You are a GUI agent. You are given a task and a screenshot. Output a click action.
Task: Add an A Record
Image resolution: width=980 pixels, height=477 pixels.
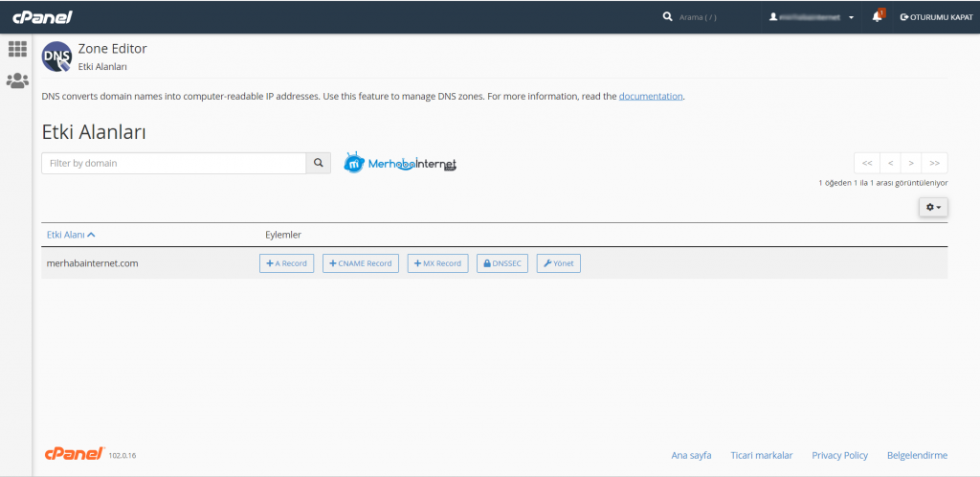click(x=286, y=263)
